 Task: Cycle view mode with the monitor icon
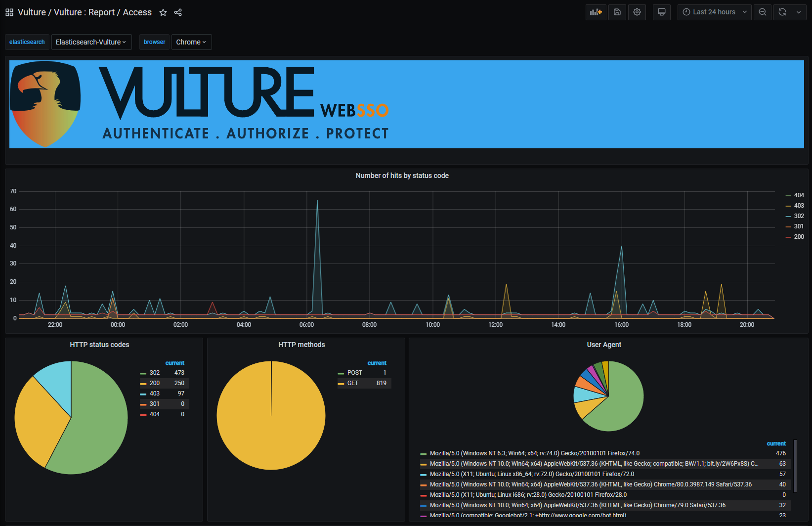click(x=662, y=12)
